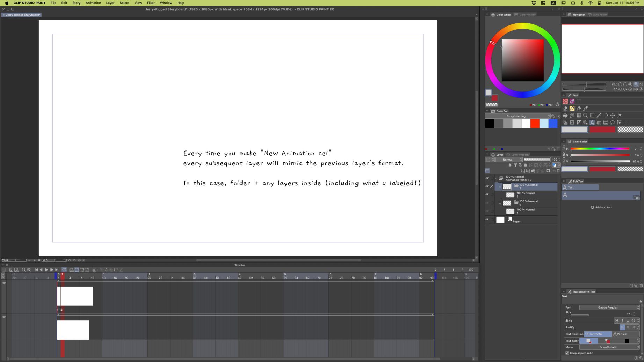Screen dimensions: 644x362
Task: Hide the Animation folder layer
Action: [487, 178]
